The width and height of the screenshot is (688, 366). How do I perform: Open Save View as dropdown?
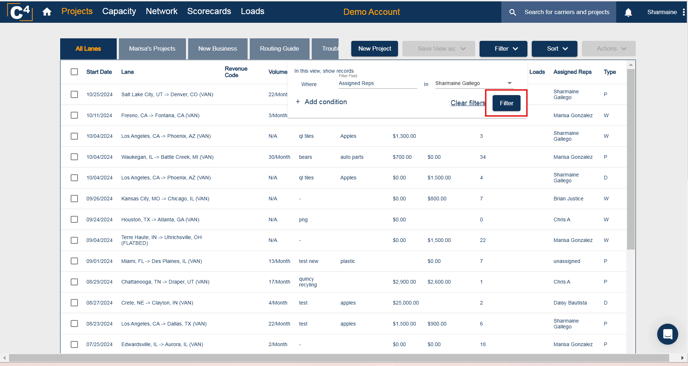pos(438,49)
